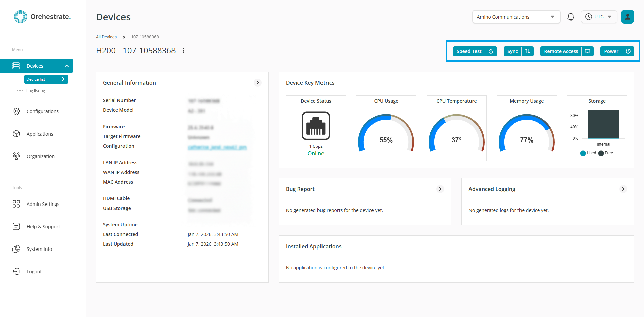Click the notification bell icon
This screenshot has height=317, width=644.
tap(571, 17)
